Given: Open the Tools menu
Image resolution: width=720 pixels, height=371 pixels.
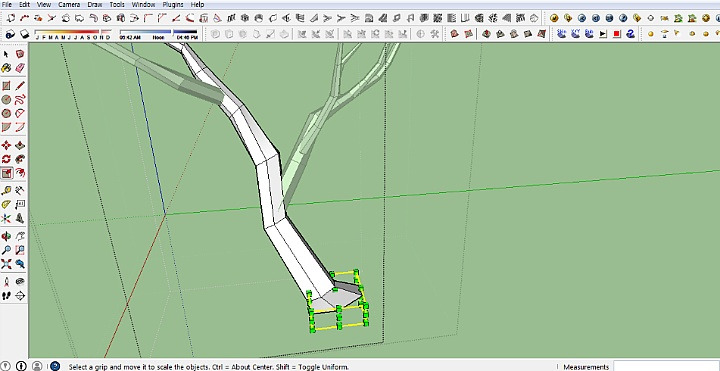Looking at the screenshot, I should [x=117, y=5].
